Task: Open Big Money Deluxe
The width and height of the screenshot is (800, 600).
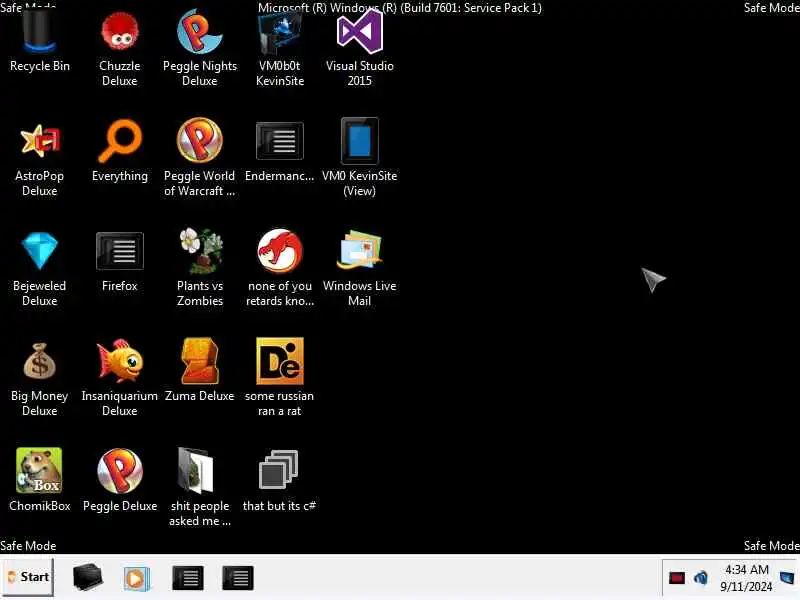Action: (x=40, y=380)
